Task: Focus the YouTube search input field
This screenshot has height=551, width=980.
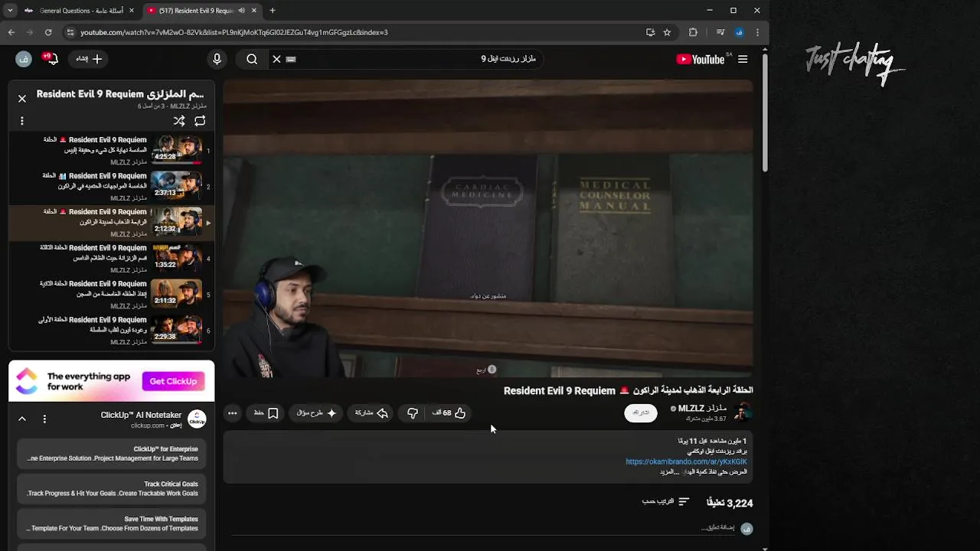Action: (x=417, y=59)
